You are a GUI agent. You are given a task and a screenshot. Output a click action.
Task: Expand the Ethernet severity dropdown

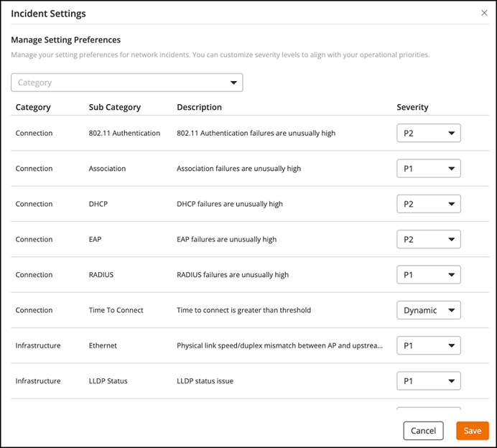[428, 345]
